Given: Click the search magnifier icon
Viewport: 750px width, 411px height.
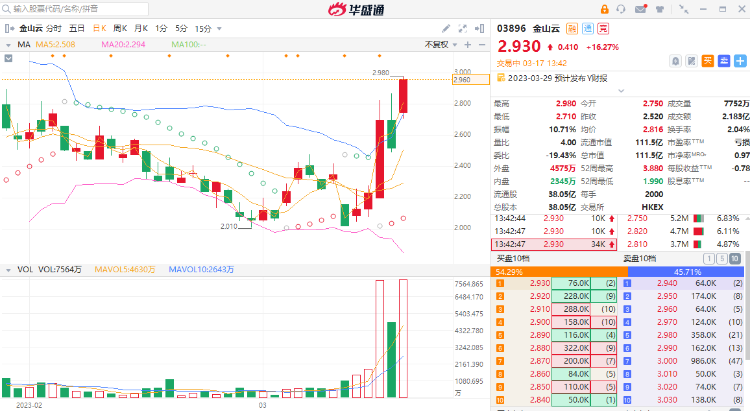Looking at the screenshot, I should [x=6, y=9].
